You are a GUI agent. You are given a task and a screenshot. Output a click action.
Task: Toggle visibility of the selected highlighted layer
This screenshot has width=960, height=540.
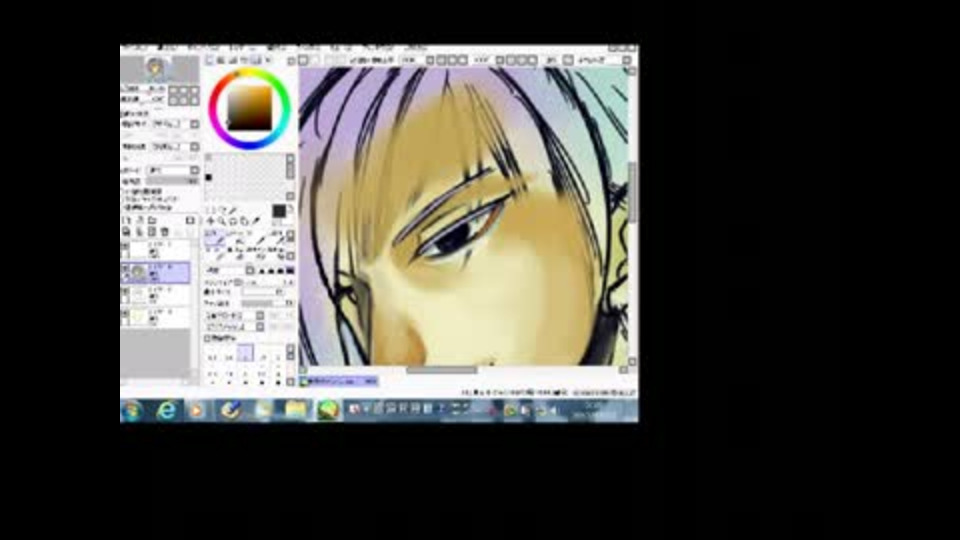click(125, 268)
